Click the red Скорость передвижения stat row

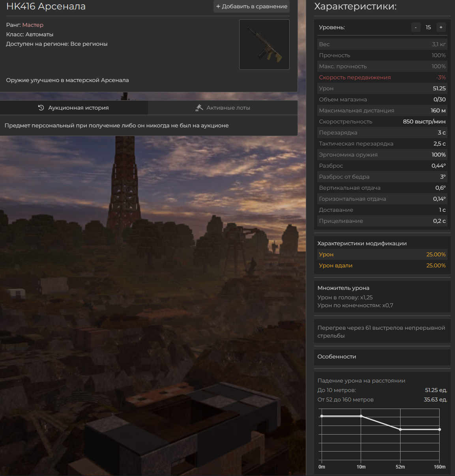[382, 77]
